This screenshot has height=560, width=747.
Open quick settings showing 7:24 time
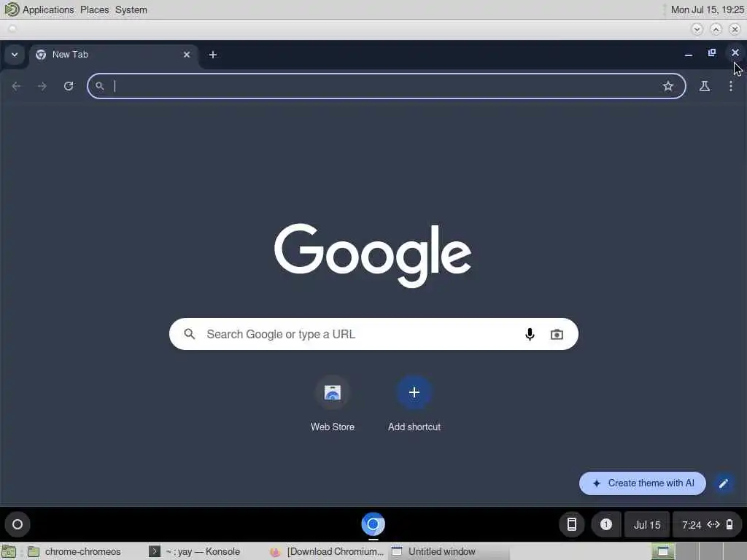tap(708, 525)
